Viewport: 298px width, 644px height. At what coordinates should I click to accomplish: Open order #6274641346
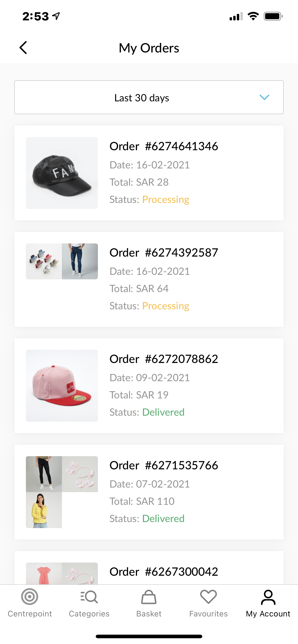(164, 146)
